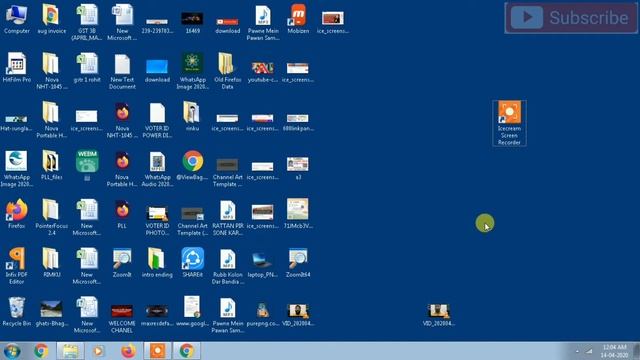Click the Show desktop button

pyautogui.click(x=636, y=351)
